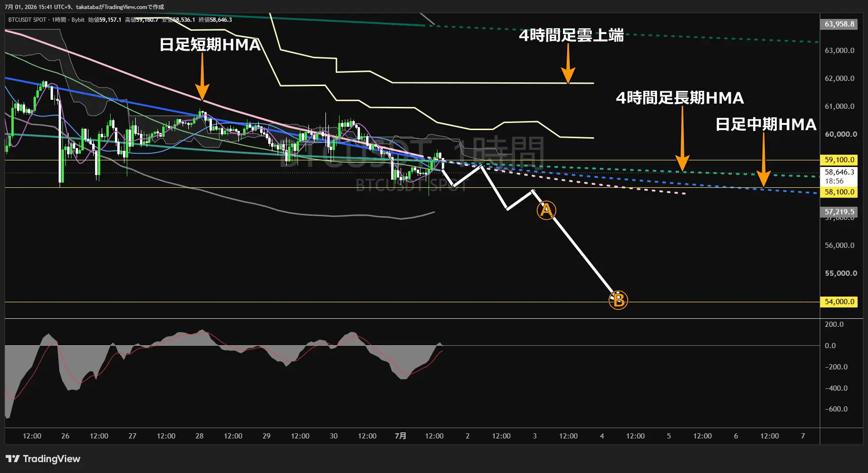Click 63,000.0 on the price axis

tap(840, 51)
